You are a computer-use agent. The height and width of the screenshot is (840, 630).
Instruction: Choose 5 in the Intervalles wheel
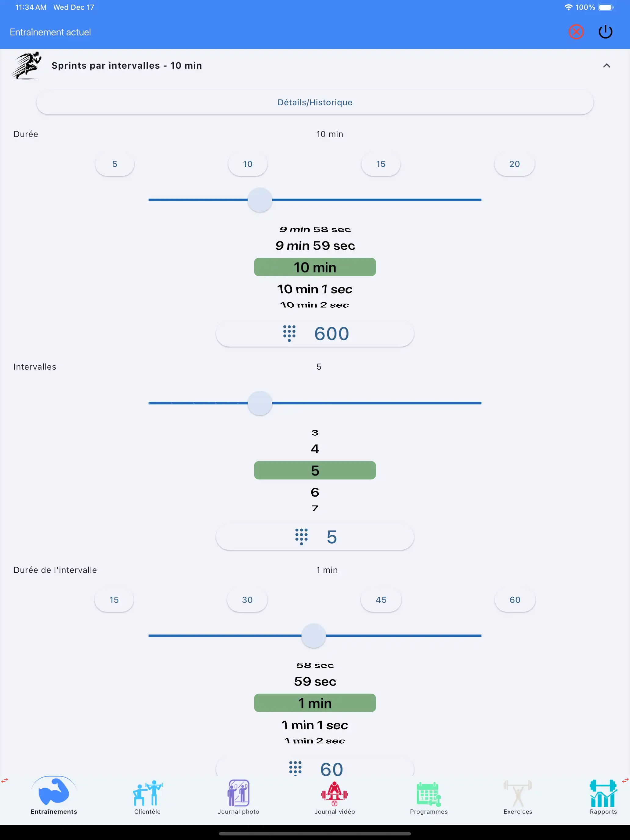coord(315,470)
